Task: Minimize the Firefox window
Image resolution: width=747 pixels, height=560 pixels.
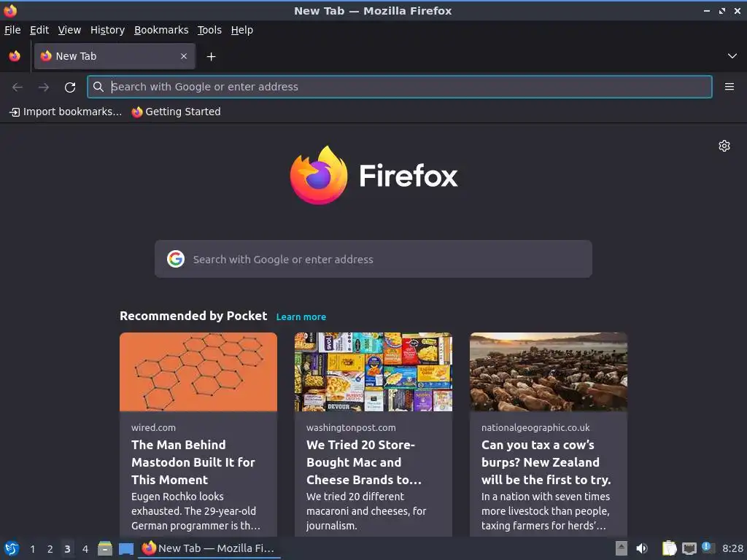Action: [x=707, y=10]
